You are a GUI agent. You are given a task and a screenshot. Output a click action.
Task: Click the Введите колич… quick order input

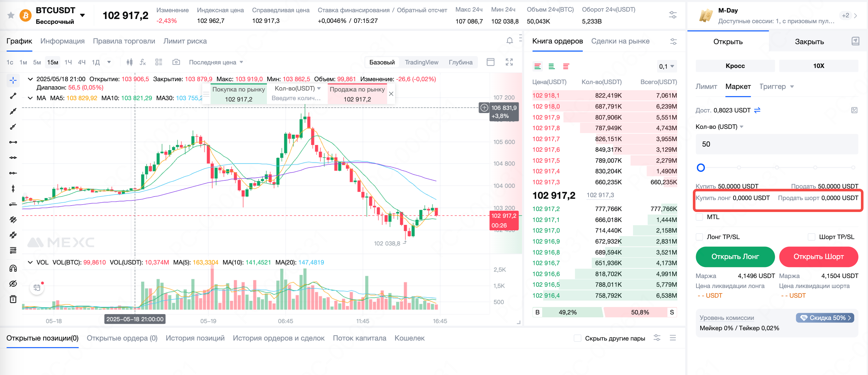point(296,98)
